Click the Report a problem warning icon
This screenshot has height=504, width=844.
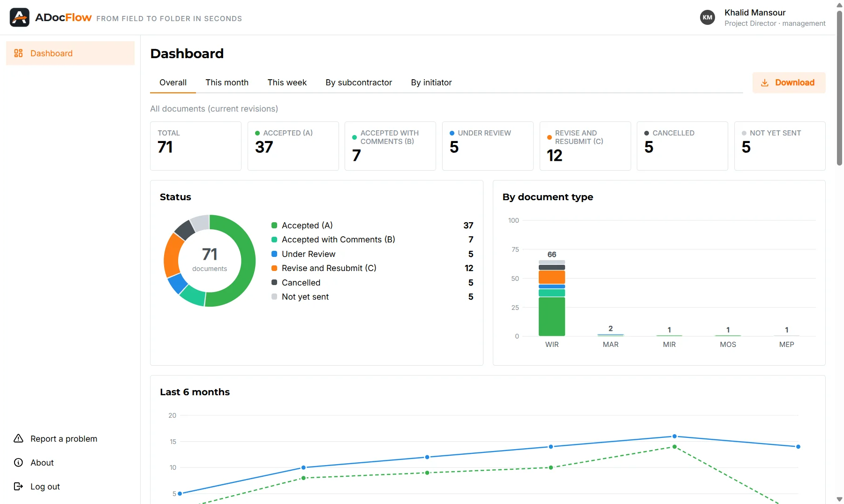(x=18, y=439)
